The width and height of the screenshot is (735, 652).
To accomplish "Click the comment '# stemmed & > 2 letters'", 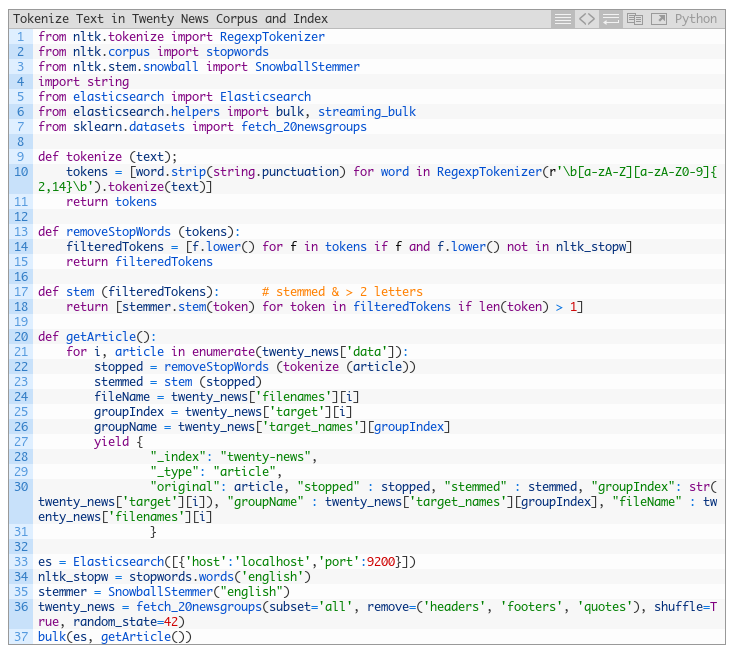I will (x=342, y=292).
